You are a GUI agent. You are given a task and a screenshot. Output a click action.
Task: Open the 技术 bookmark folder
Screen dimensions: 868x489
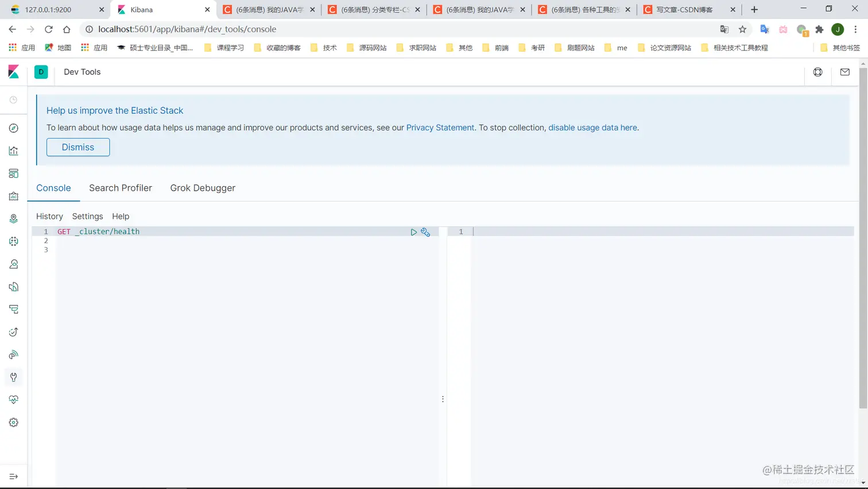324,48
